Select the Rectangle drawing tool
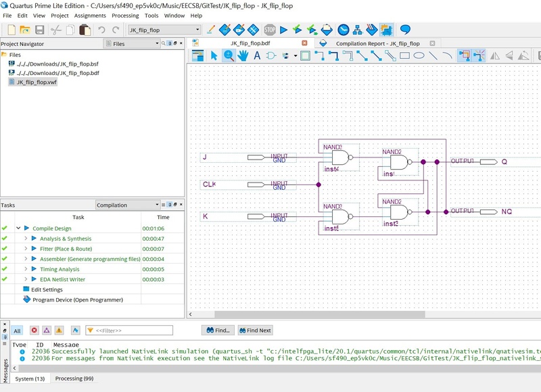This screenshot has width=541, height=392. [x=404, y=56]
